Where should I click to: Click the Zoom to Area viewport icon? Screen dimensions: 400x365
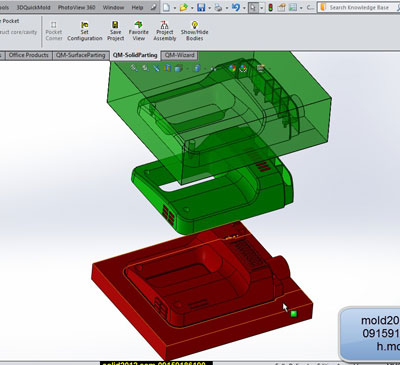[145, 68]
